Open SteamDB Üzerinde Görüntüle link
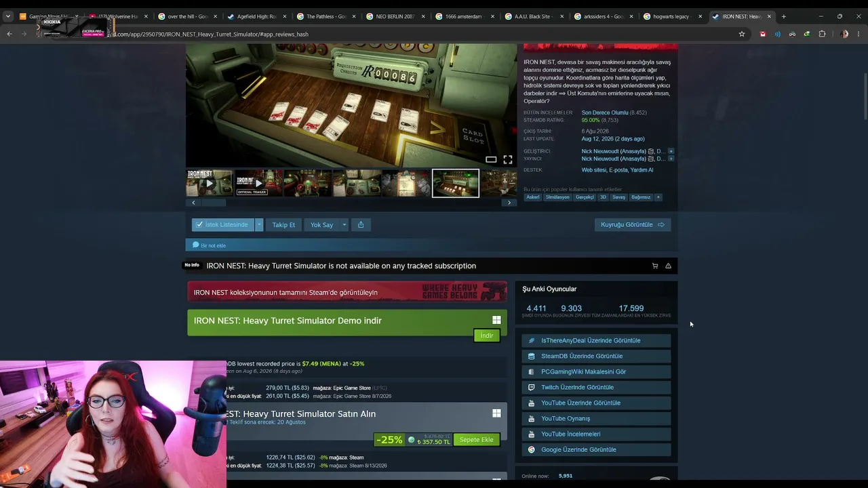Image resolution: width=868 pixels, height=488 pixels. pos(596,356)
